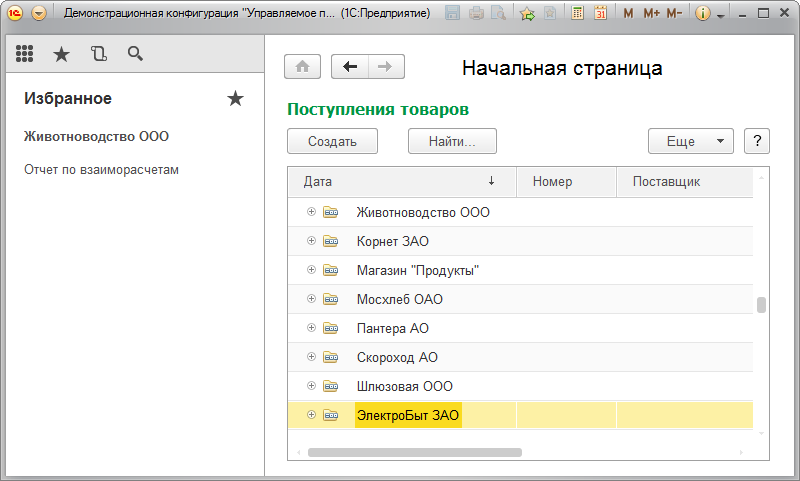The width and height of the screenshot is (800, 481).
Task: Navigate back with the left arrow
Action: [x=349, y=67]
